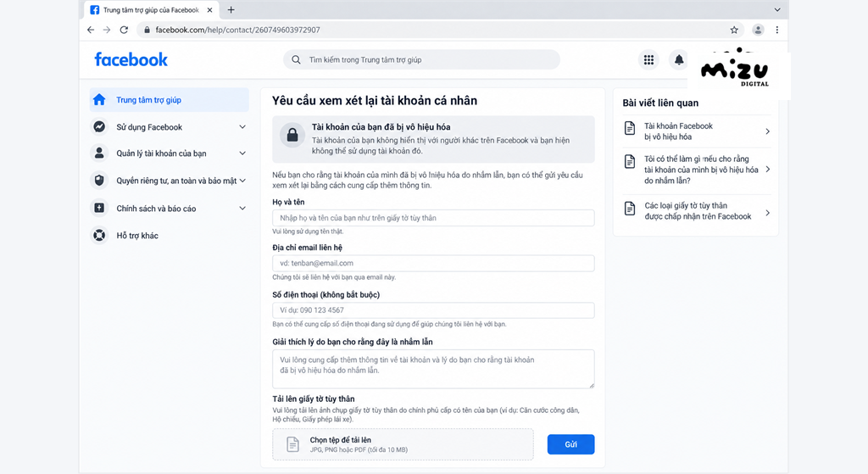Open Các loại giấy tờ tùy thân được chấp nhận link

(698, 211)
